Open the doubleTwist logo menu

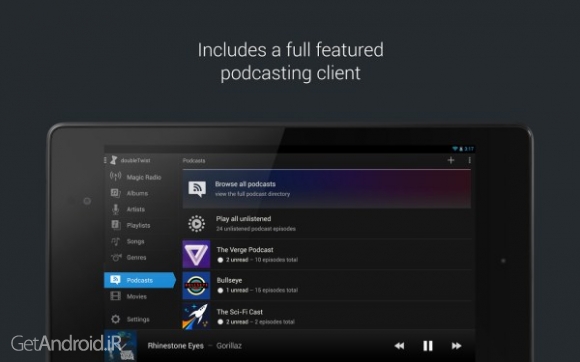[114, 160]
